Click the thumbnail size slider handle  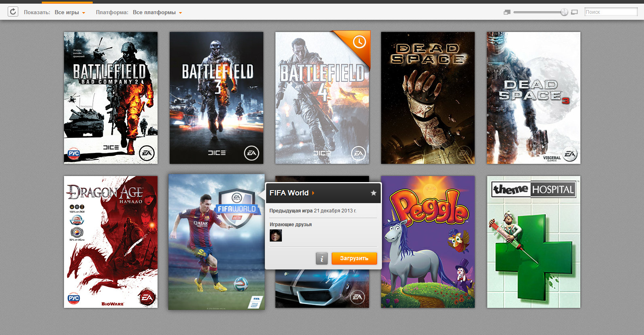(564, 12)
